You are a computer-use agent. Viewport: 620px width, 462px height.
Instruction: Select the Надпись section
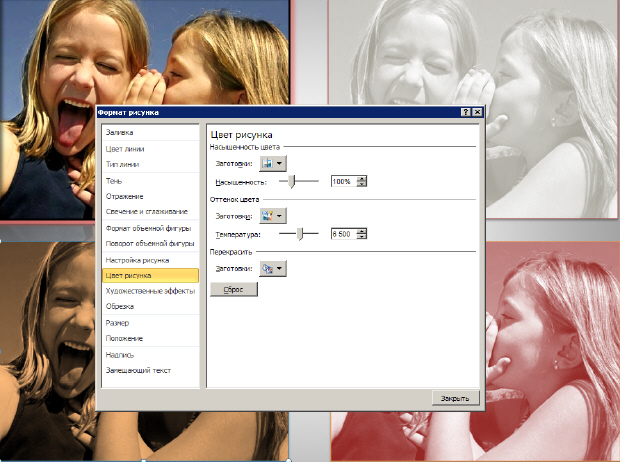click(x=150, y=355)
